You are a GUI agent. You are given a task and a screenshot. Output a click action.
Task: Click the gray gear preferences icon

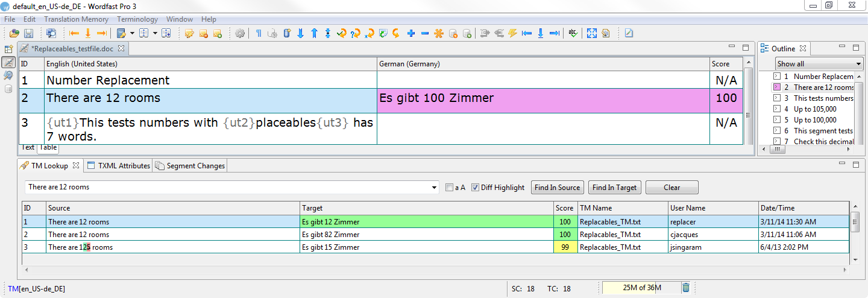(x=240, y=33)
